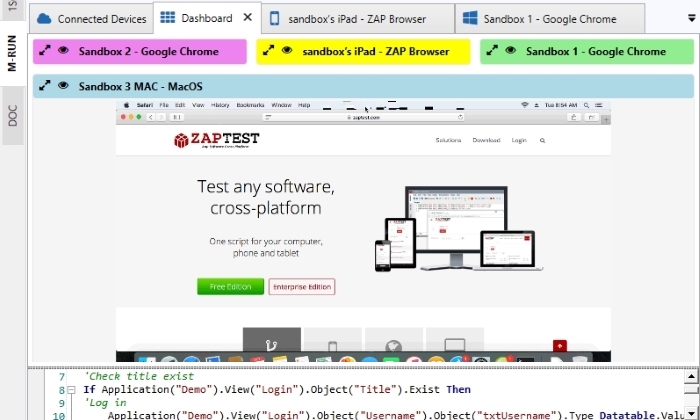Open the sandbox's iPad - ZAP Browser tab
The width and height of the screenshot is (700, 420).
pyautogui.click(x=358, y=19)
